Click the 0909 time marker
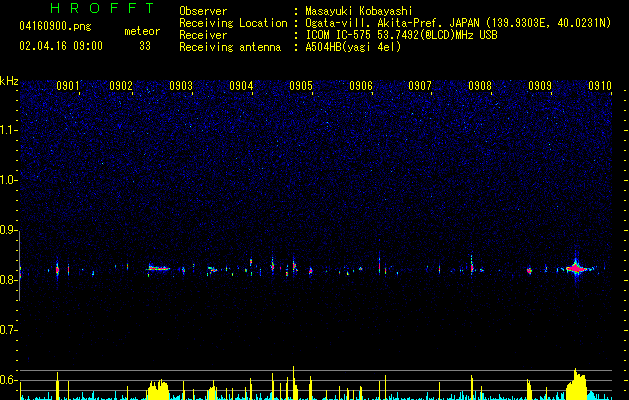This screenshot has width=629, height=400. [x=540, y=85]
